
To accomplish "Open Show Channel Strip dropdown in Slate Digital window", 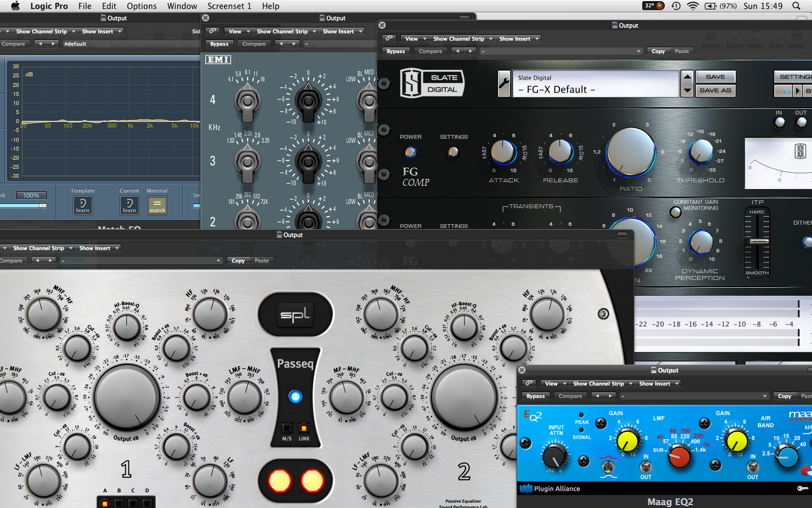I will coord(462,38).
